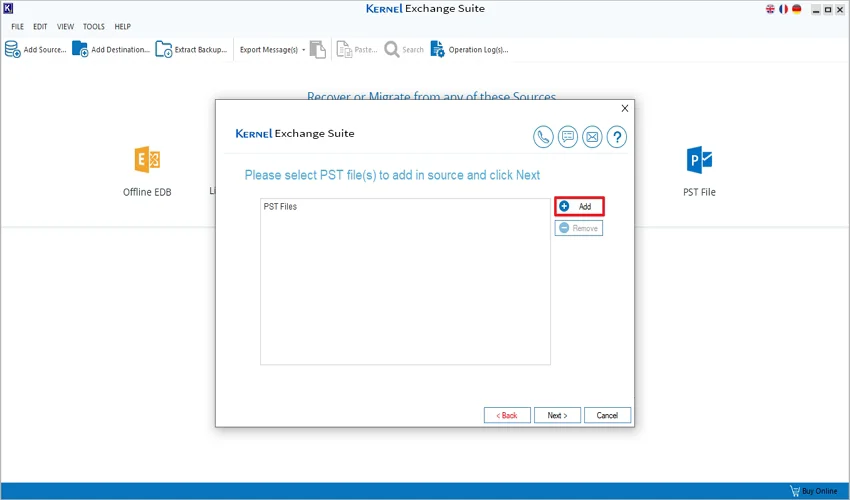Open the FILE menu
Viewport: 850px width, 500px height.
(x=17, y=26)
